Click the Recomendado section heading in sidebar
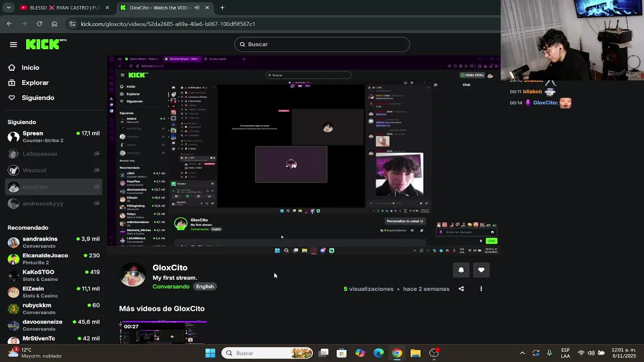The height and width of the screenshot is (362, 644). pyautogui.click(x=28, y=228)
